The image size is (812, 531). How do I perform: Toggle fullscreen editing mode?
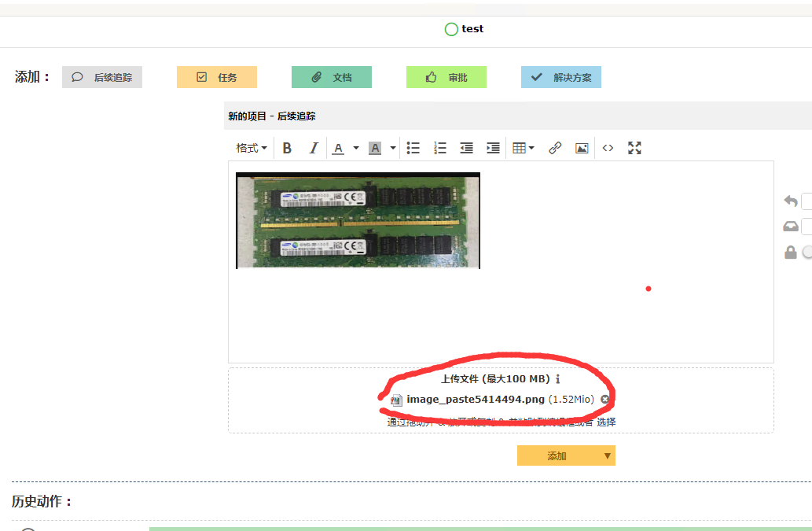point(634,147)
